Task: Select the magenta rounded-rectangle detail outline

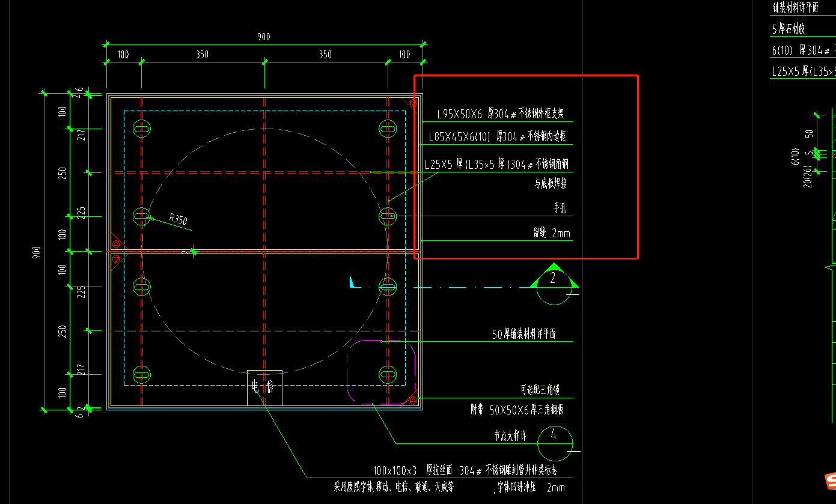Action: click(x=382, y=372)
